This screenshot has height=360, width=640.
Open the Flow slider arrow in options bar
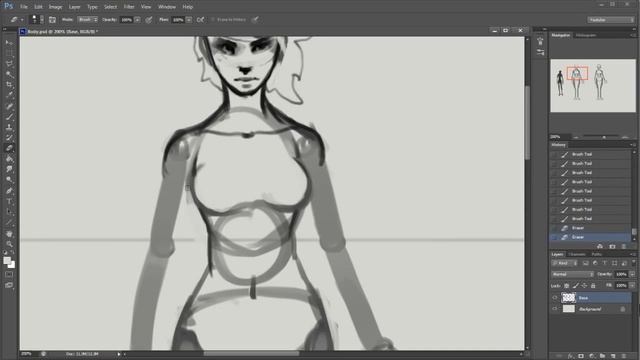pyautogui.click(x=189, y=20)
